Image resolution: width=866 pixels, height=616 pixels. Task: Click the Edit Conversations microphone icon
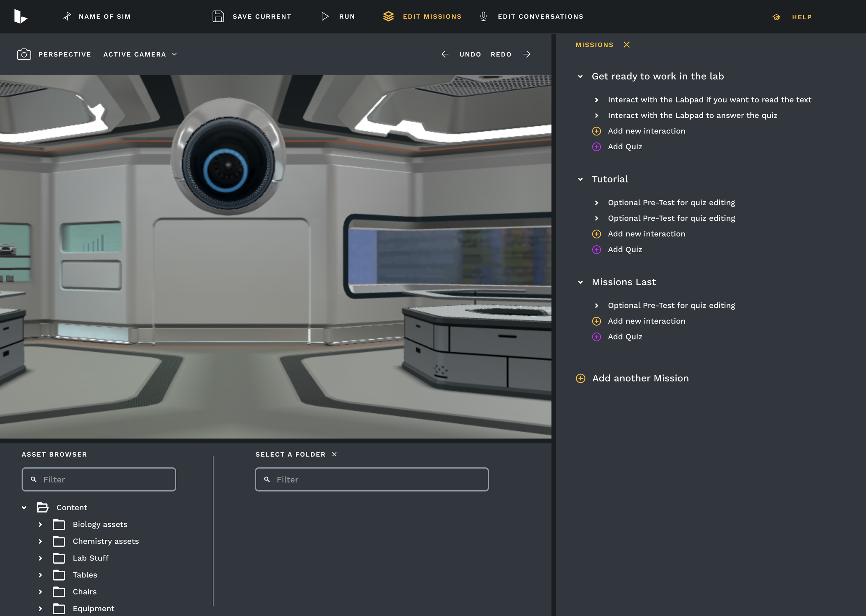point(484,16)
